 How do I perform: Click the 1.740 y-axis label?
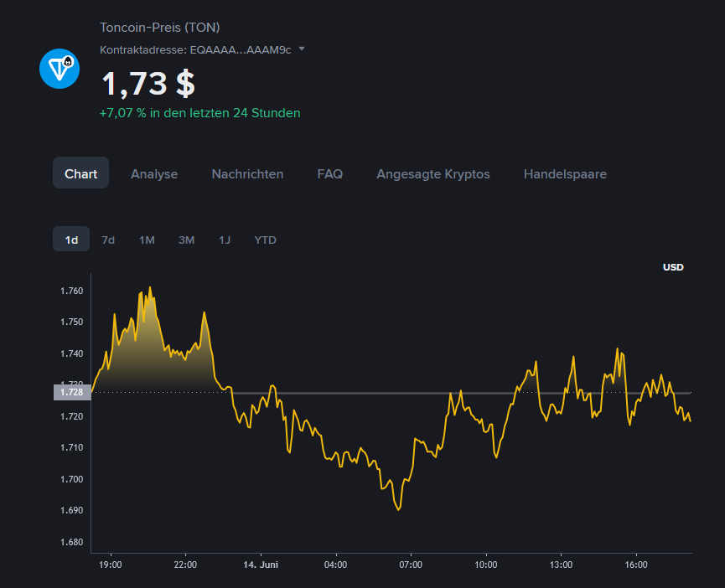pos(72,353)
